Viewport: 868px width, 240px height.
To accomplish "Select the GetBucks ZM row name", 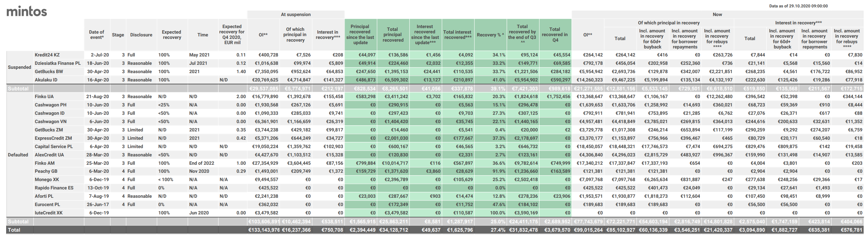I will 49,130.
